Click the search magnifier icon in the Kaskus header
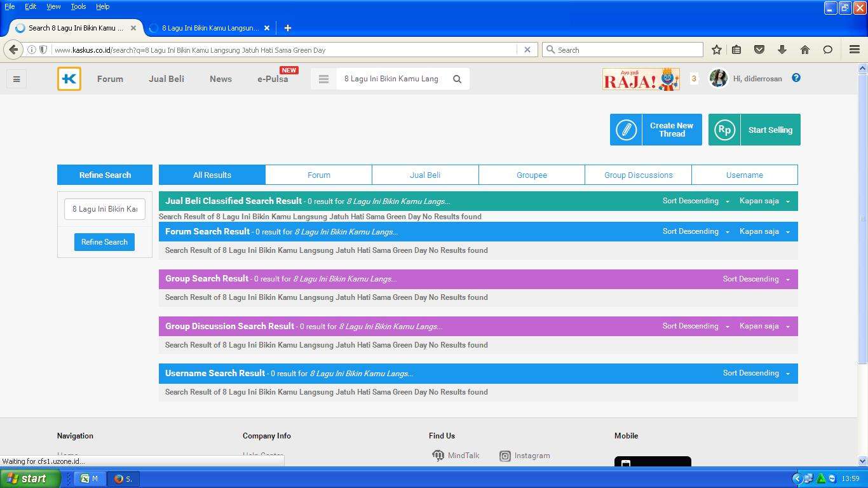The width and height of the screenshot is (868, 488). coord(457,79)
